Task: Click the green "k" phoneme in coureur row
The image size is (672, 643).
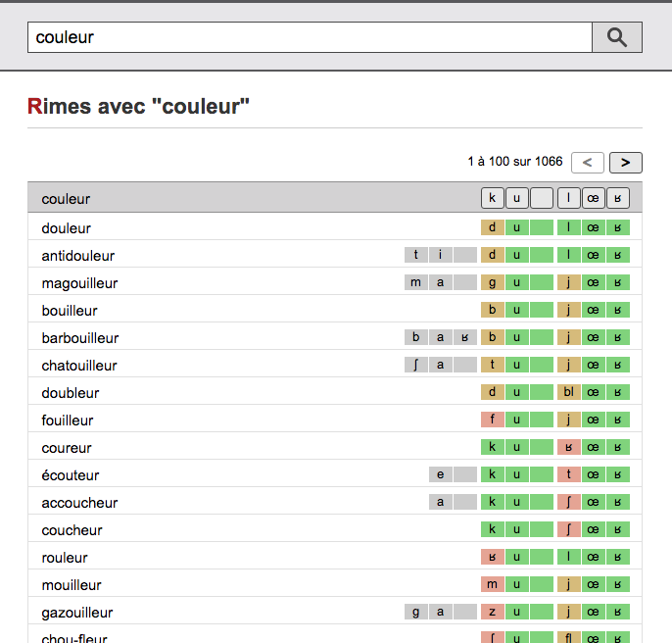Action: 493,447
